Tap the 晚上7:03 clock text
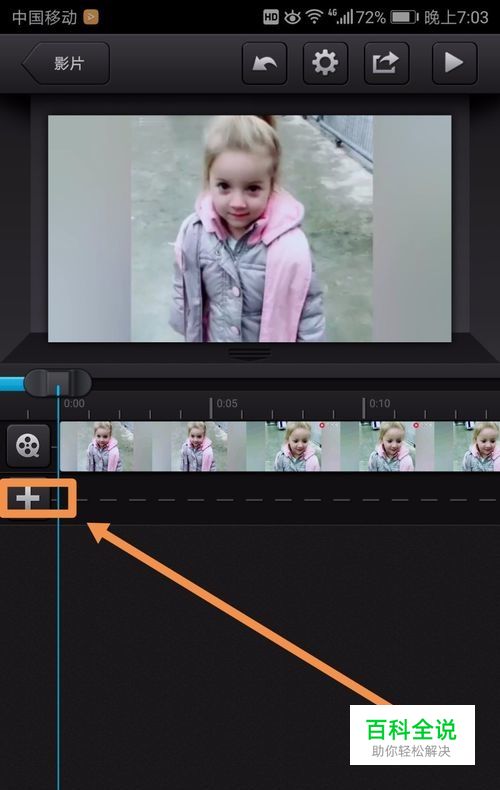 coord(456,18)
